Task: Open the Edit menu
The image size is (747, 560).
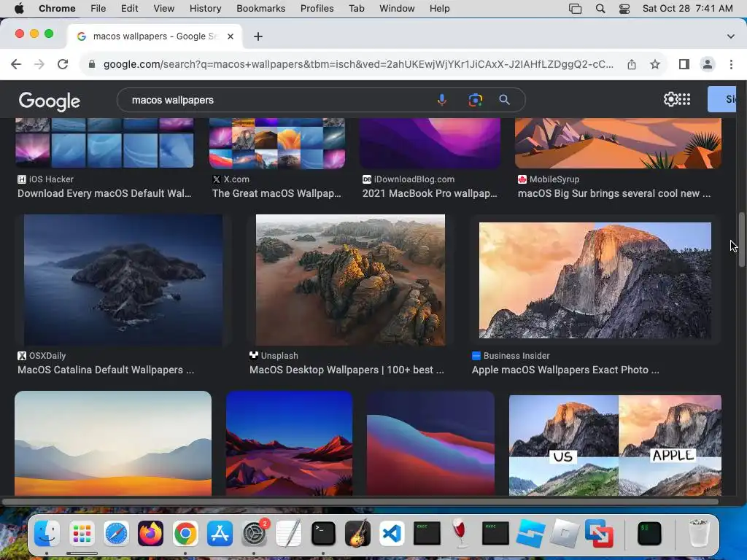Action: pos(130,9)
